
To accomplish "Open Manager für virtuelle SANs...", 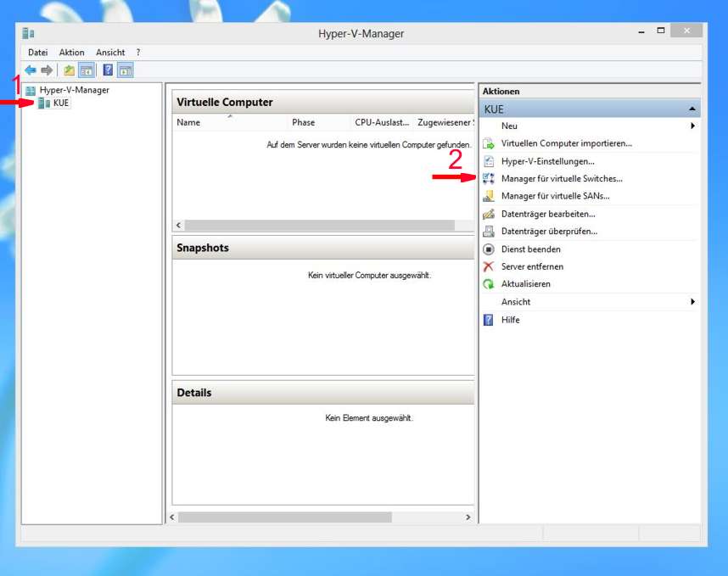I will (555, 196).
